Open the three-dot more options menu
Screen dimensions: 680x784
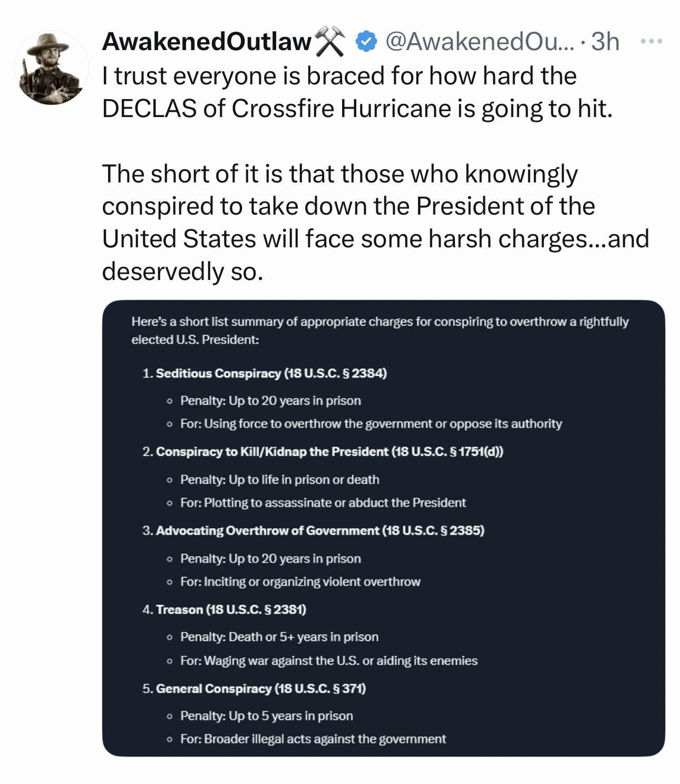[x=651, y=41]
